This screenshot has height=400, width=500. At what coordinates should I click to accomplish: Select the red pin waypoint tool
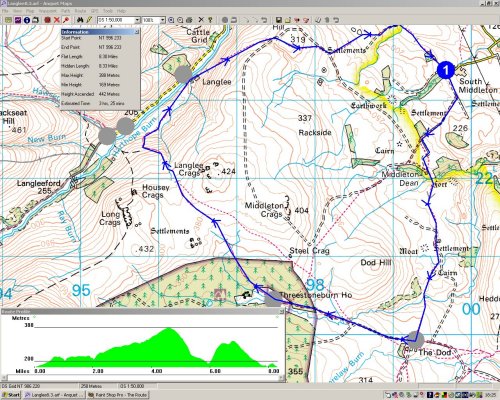[x=66, y=20]
